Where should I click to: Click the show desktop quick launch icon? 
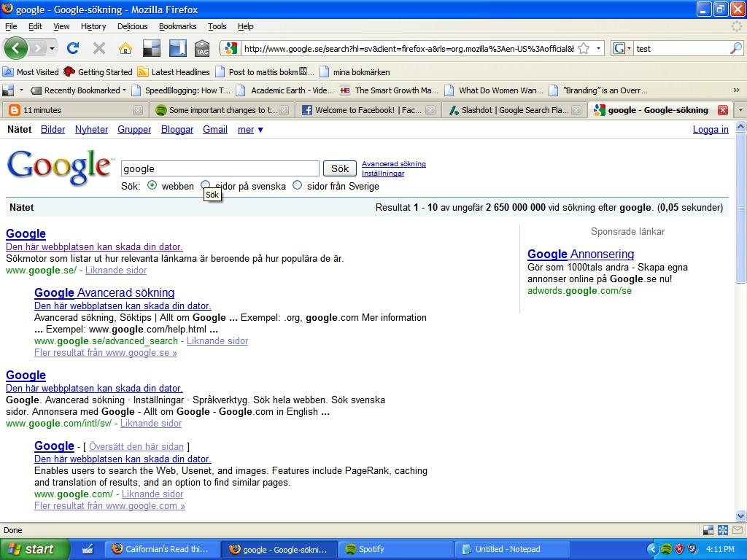tap(88, 549)
